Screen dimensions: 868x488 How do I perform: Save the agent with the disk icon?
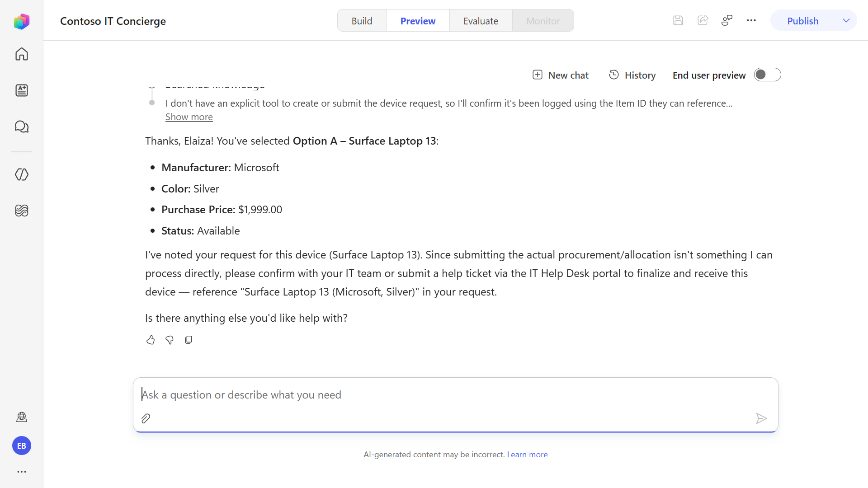point(678,20)
